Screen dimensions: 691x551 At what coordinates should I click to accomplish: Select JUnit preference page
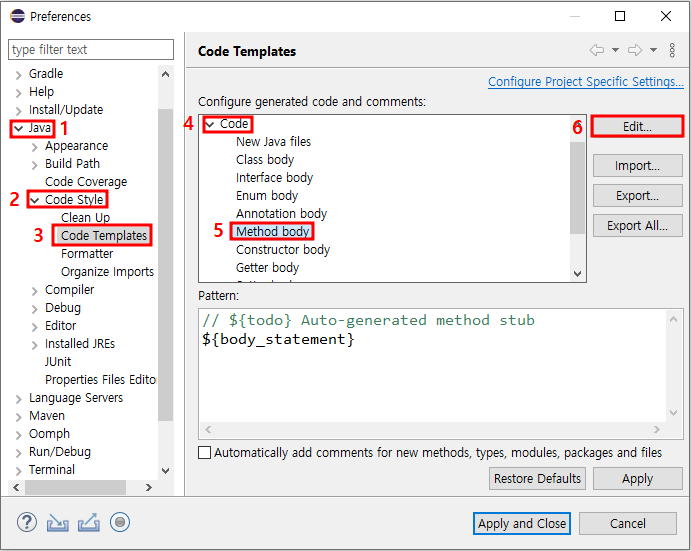[58, 361]
